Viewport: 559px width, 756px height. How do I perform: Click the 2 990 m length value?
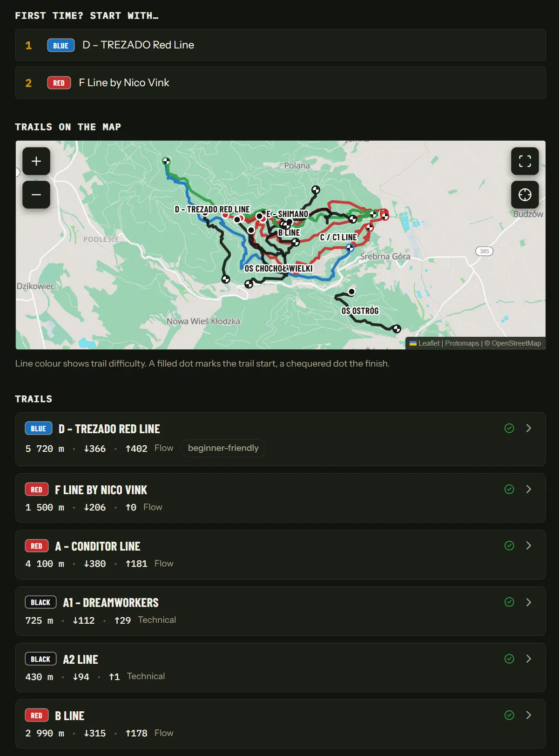tap(45, 733)
